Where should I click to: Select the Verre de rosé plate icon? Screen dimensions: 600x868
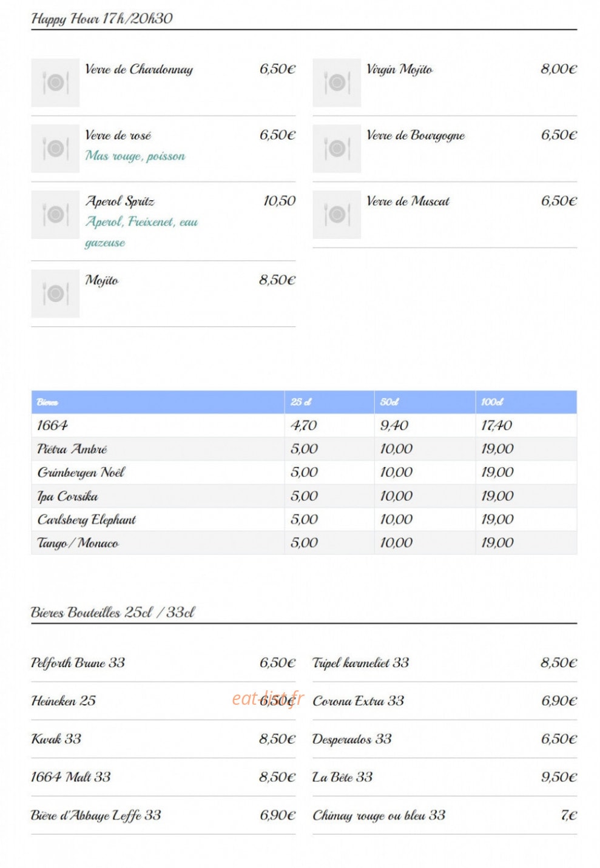[x=55, y=149]
